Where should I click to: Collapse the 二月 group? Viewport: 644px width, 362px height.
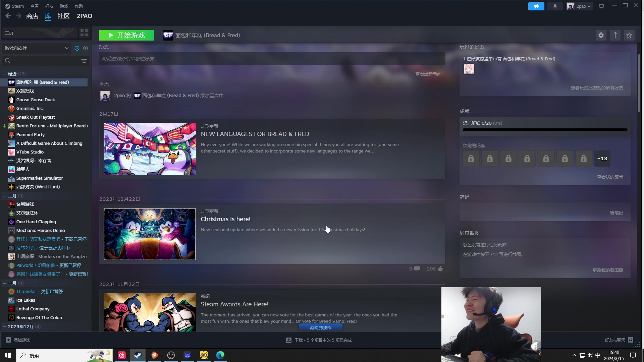[5, 196]
